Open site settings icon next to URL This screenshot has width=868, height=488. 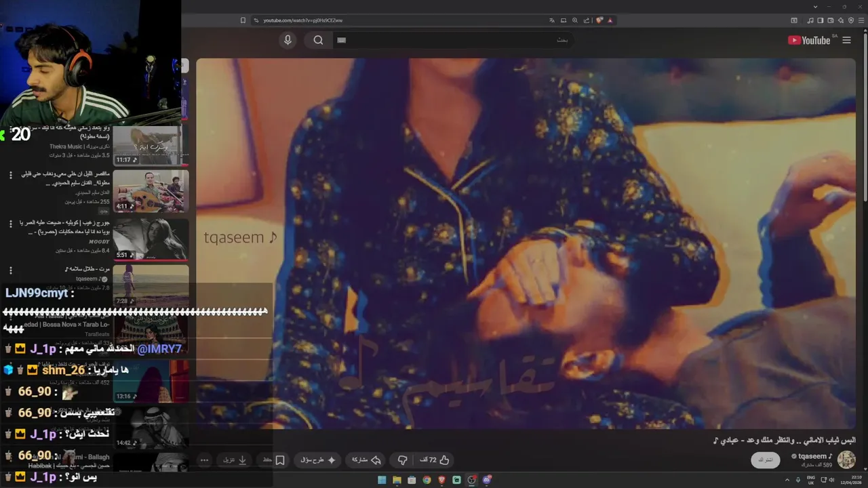pos(256,20)
